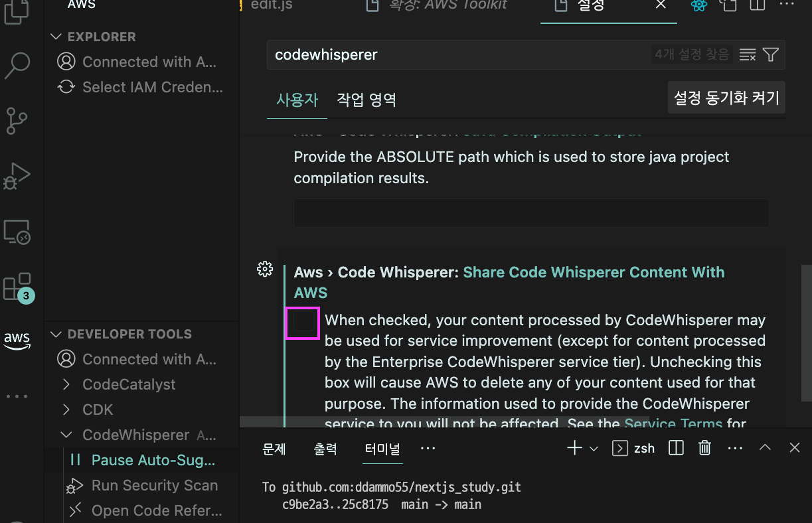The width and height of the screenshot is (812, 523).
Task: Open the Service Terms link
Action: click(673, 423)
